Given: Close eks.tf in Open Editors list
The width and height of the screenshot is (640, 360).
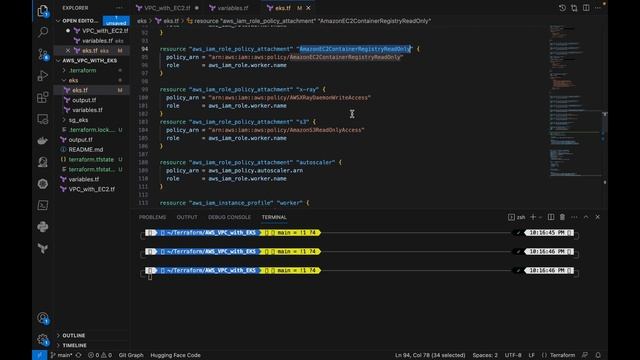Looking at the screenshot, I should tap(68, 51).
